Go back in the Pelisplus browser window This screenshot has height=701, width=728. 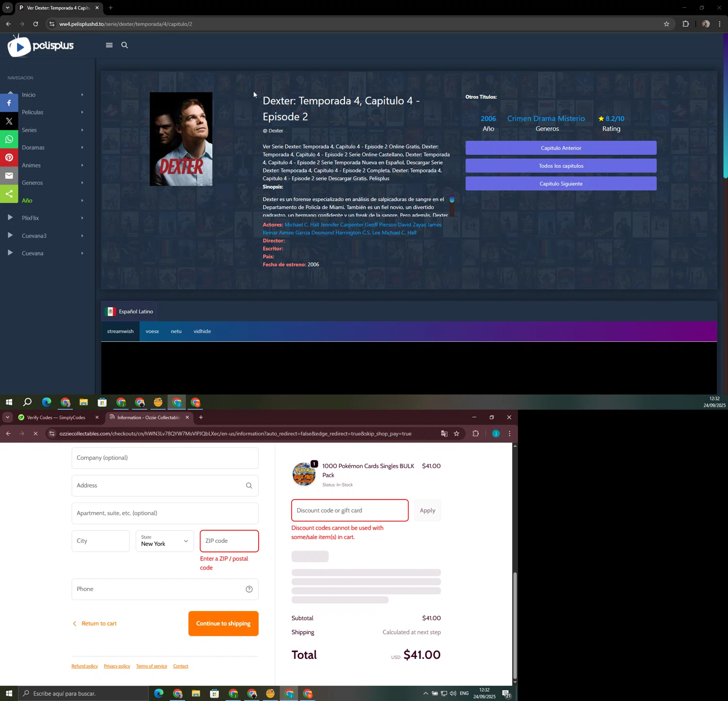pyautogui.click(x=8, y=24)
